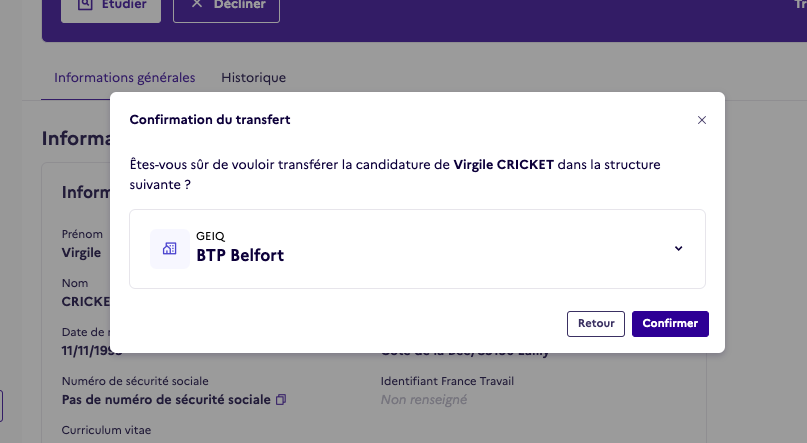
Task: Click the Identifiant France Travail label
Action: [447, 381]
